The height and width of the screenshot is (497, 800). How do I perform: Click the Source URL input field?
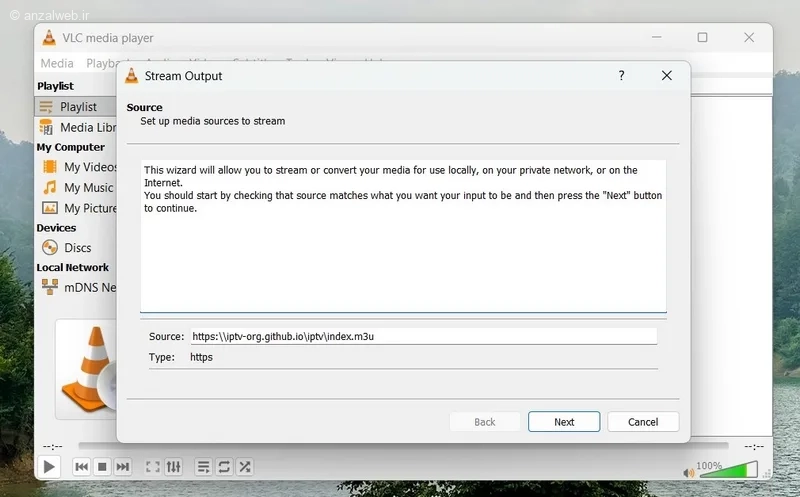click(423, 336)
